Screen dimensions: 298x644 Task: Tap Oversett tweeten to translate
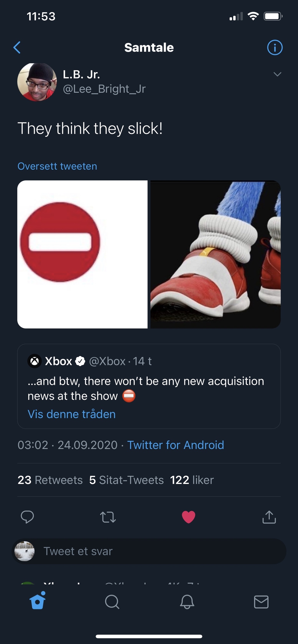(x=57, y=166)
